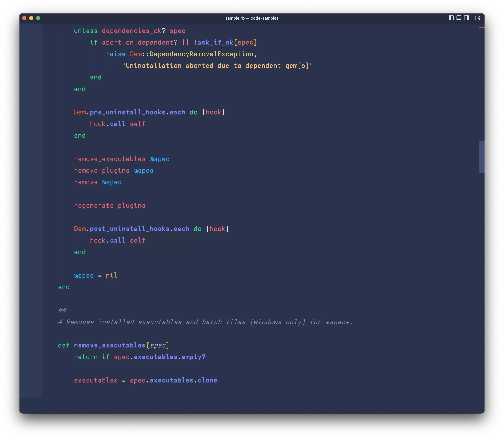Click 'def remove_executables(spec)' definition line
504x439 pixels.
click(x=113, y=345)
